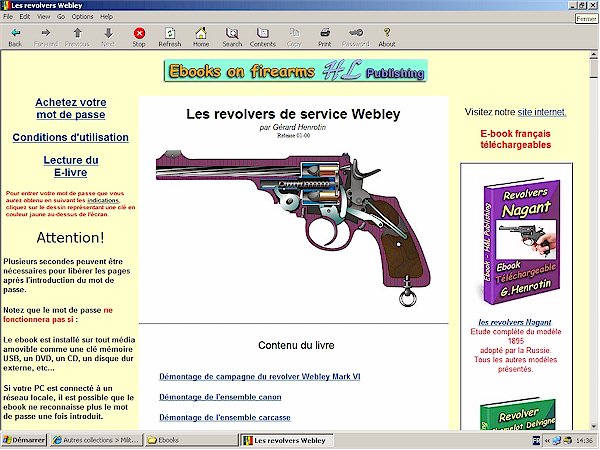The image size is (600, 450).
Task: Click the red Stop icon
Action: 139,33
